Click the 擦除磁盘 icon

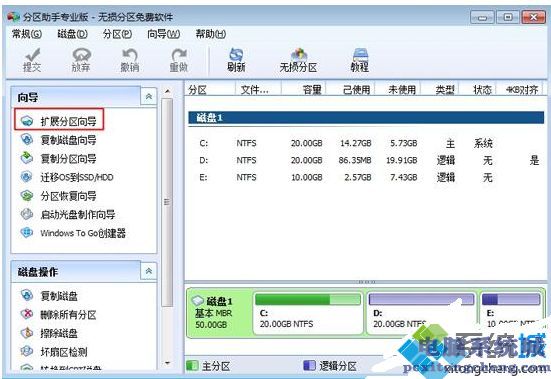(x=27, y=333)
